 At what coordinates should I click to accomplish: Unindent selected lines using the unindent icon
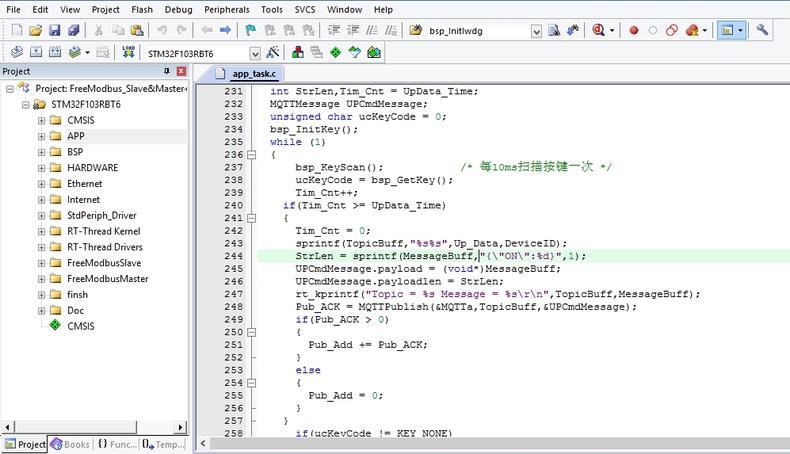click(353, 30)
